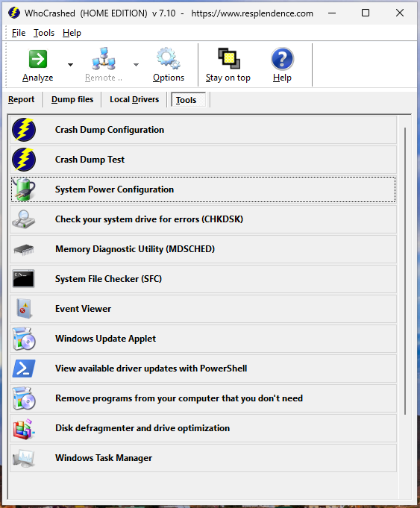420x508 pixels.
Task: Click the System File Checker console icon
Action: (24, 279)
